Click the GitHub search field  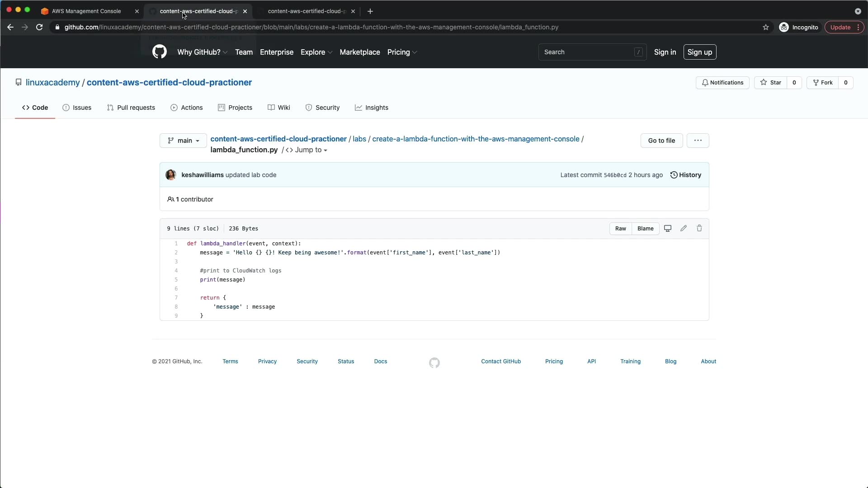[x=588, y=52]
